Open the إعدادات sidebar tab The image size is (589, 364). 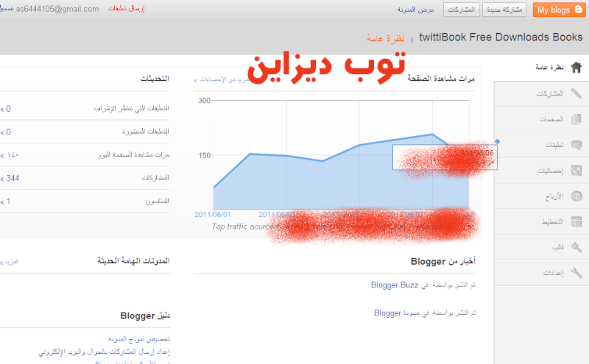coord(541,272)
